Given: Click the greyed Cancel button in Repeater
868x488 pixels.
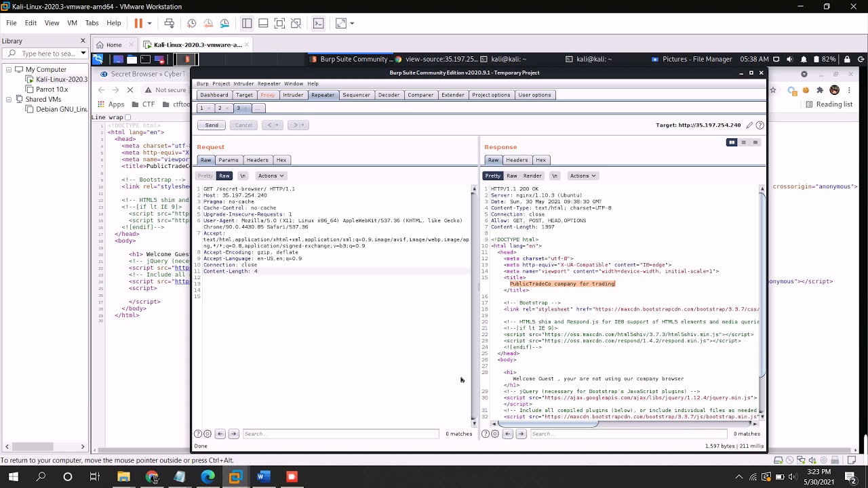Looking at the screenshot, I should pos(243,125).
